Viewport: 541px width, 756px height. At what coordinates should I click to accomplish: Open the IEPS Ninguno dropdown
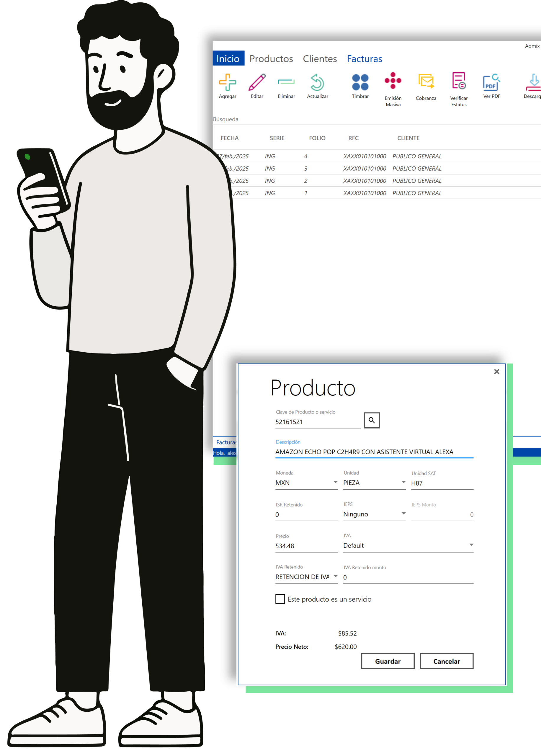pyautogui.click(x=403, y=514)
